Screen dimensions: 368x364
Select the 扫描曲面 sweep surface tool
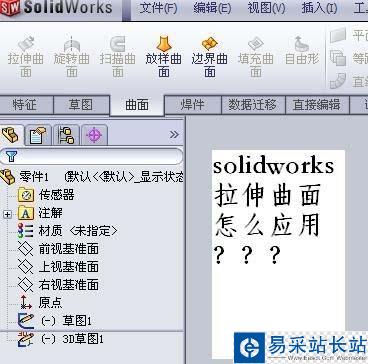[x=118, y=57]
